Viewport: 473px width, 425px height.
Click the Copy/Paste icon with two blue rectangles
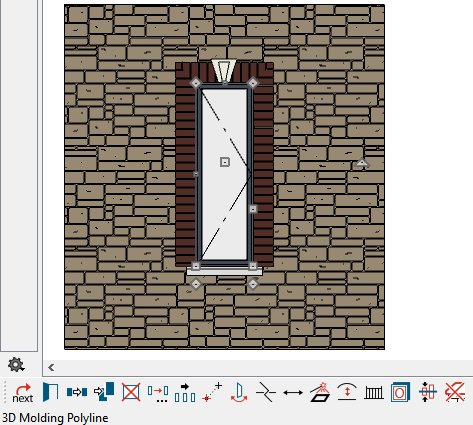pos(77,392)
